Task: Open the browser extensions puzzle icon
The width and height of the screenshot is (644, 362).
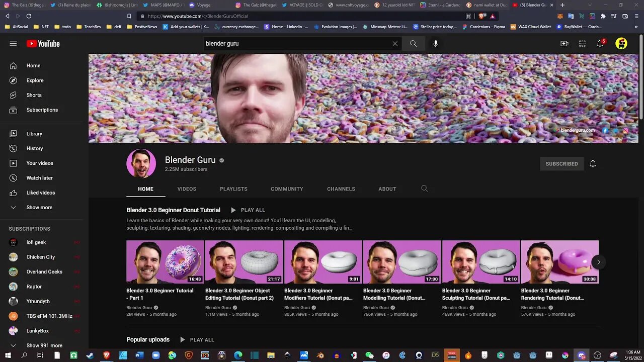Action: pos(603,16)
